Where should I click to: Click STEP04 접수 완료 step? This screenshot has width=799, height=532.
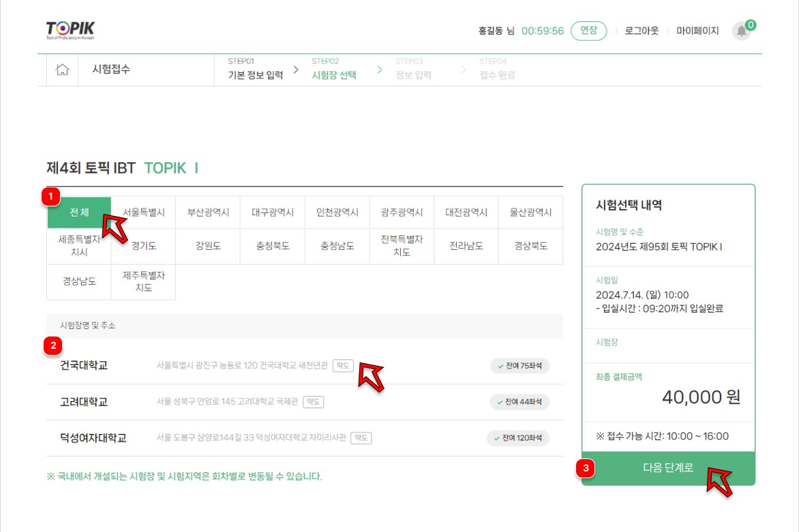coord(497,69)
